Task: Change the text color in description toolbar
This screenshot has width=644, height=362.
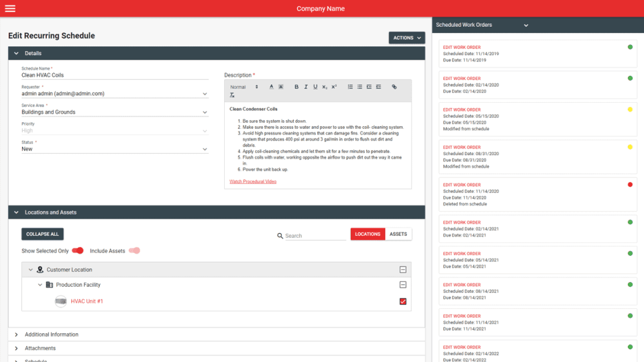Action: [x=271, y=87]
